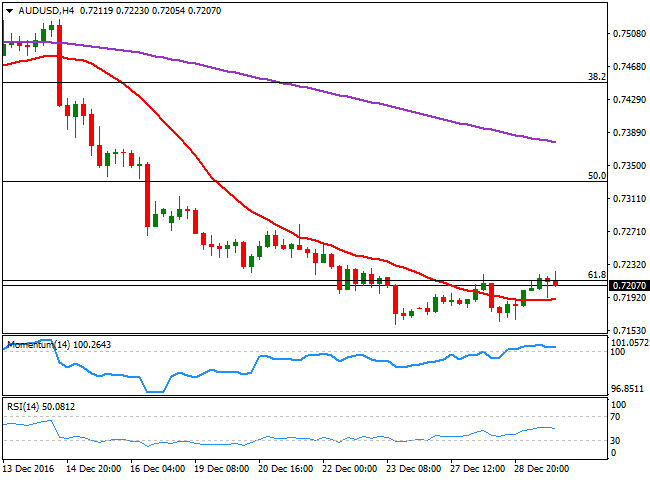This screenshot has height=480, width=650.
Task: Click the 20 Dec 16:00 time label
Action: (x=286, y=469)
